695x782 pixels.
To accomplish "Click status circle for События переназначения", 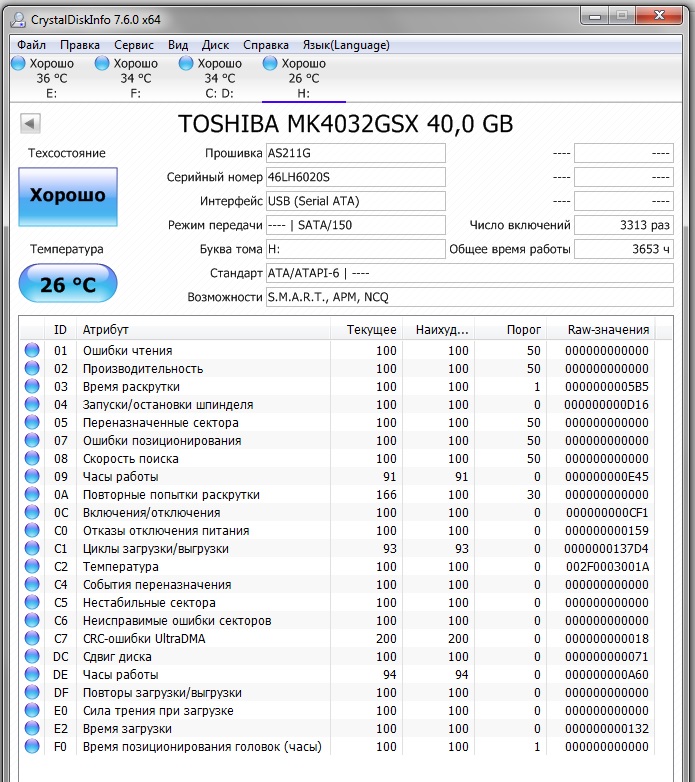I will pos(32,584).
